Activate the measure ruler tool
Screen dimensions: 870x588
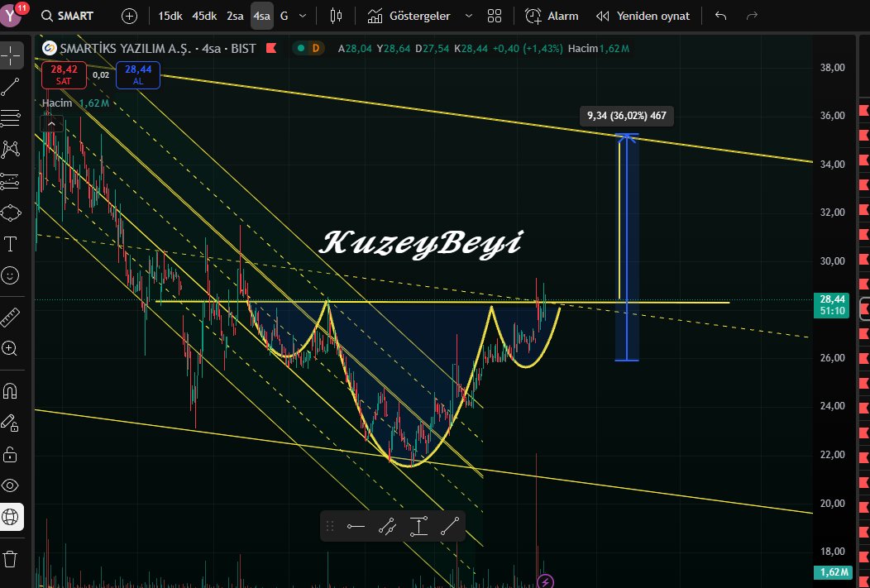(x=12, y=316)
